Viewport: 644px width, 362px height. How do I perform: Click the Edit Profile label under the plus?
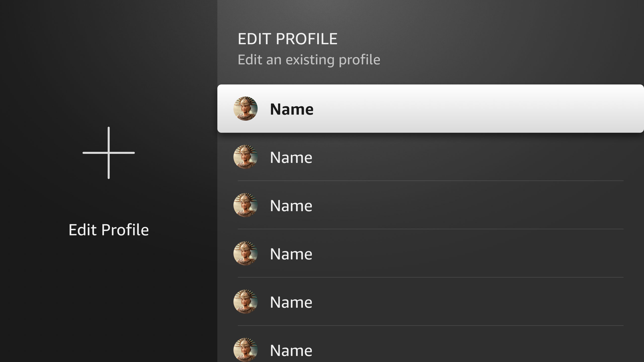pyautogui.click(x=109, y=230)
